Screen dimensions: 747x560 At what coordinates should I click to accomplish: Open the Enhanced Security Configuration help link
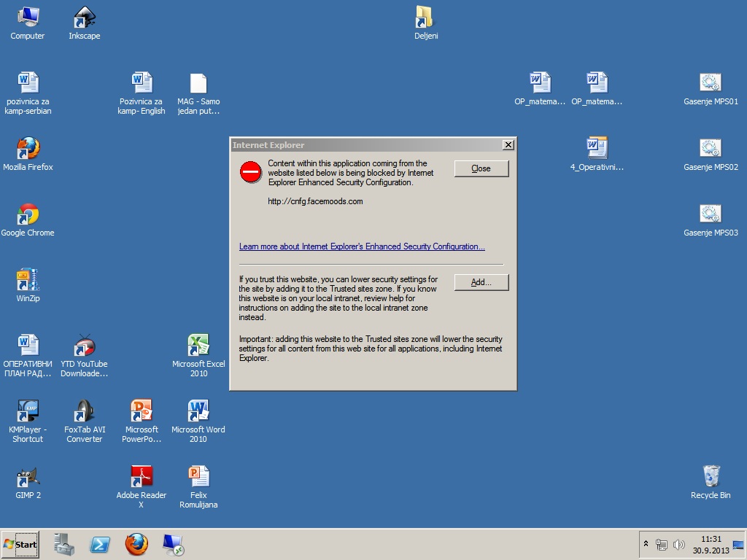(362, 246)
